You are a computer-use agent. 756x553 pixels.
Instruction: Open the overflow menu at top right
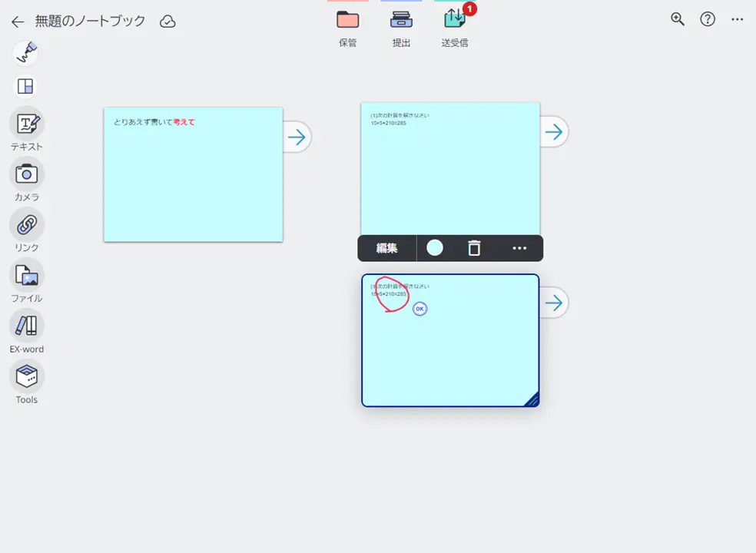pos(736,19)
